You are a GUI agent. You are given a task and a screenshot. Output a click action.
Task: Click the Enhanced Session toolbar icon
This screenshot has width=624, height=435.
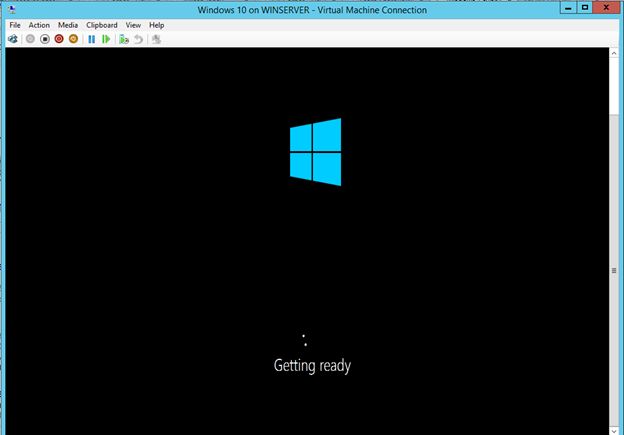click(156, 39)
